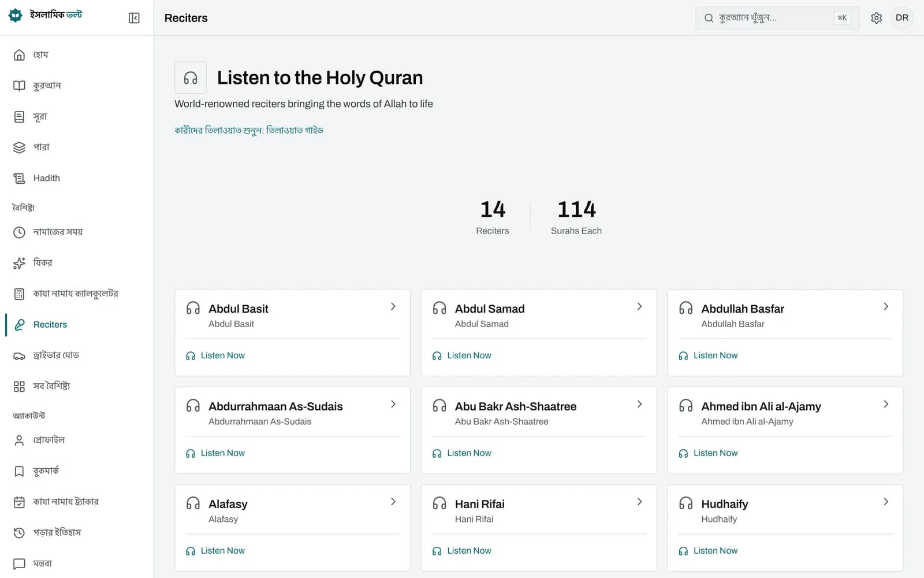
Task: Click the headphones icon beside Alafasy
Action: [x=193, y=503]
